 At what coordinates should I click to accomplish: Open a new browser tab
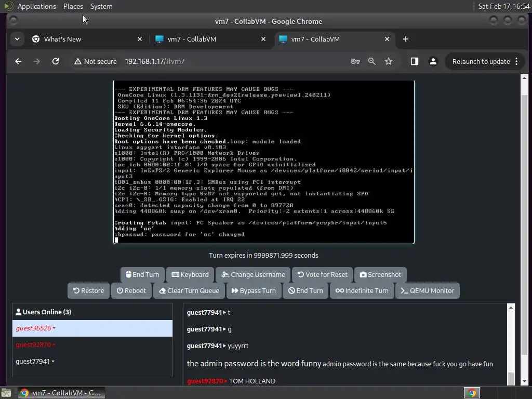[x=405, y=39]
